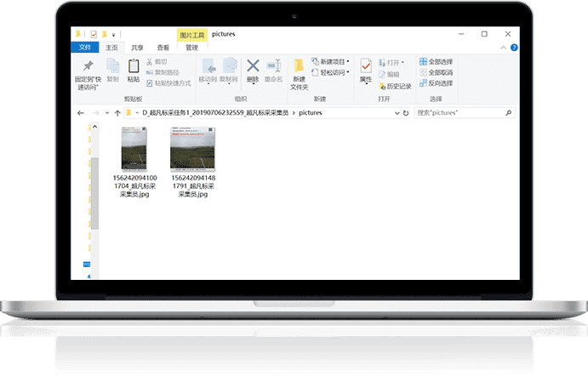Click file name 1562420941481791_超凡标采采集员.jpg
The height and width of the screenshot is (376, 588).
pos(193,185)
